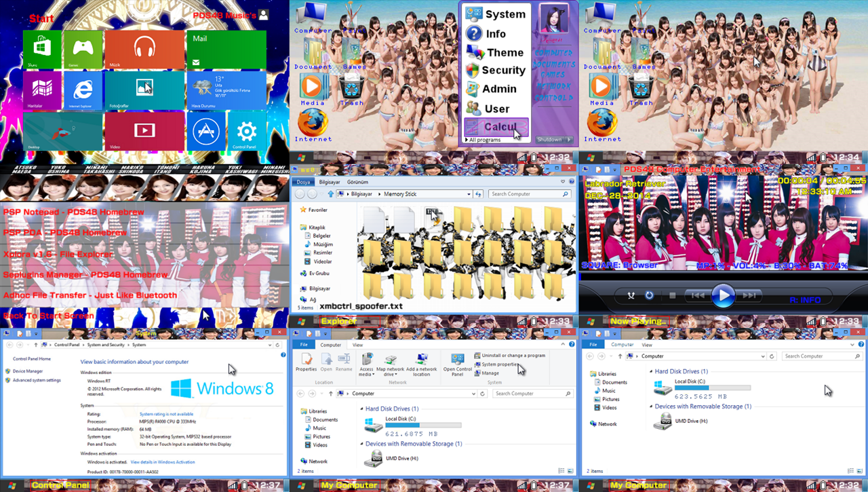Switch to details view in the 623.5625 MB window
Viewport: 868px width, 492px height.
(x=850, y=471)
